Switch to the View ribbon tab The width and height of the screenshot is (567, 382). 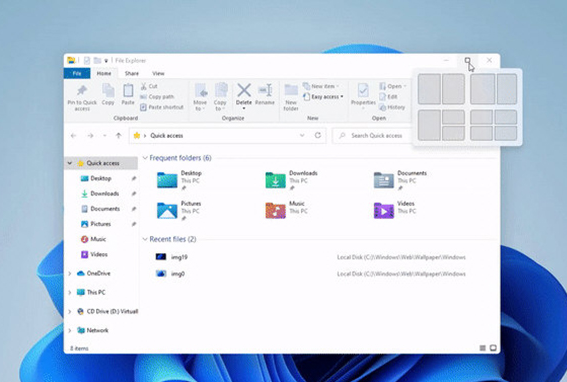pyautogui.click(x=158, y=73)
